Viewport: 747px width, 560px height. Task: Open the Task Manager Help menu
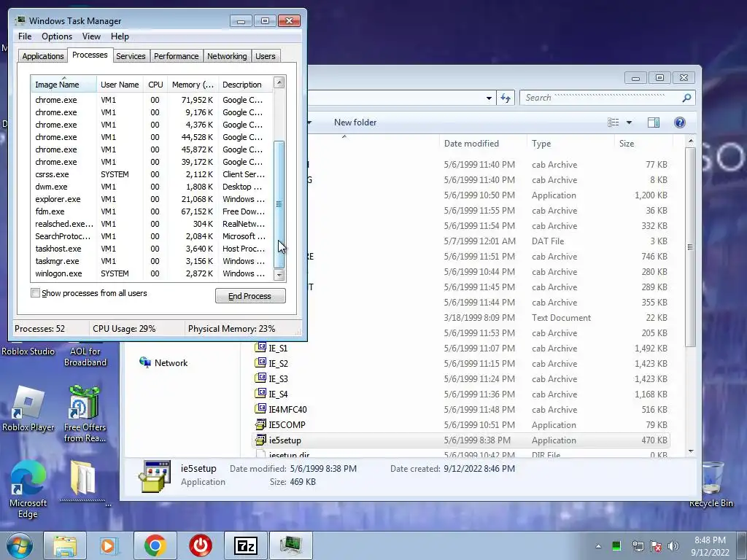120,36
